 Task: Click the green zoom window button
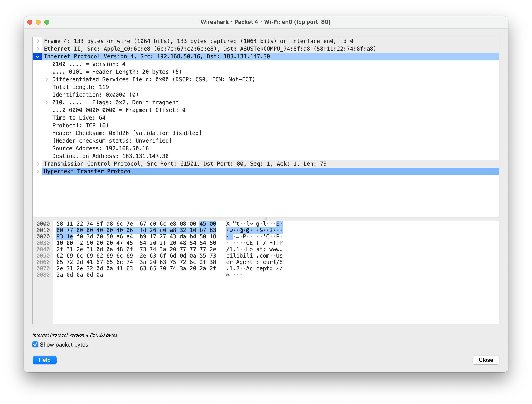(47, 22)
